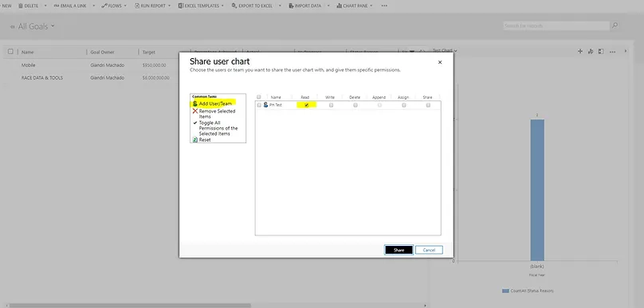
Task: Close the Share user chart dialog
Action: (x=440, y=62)
